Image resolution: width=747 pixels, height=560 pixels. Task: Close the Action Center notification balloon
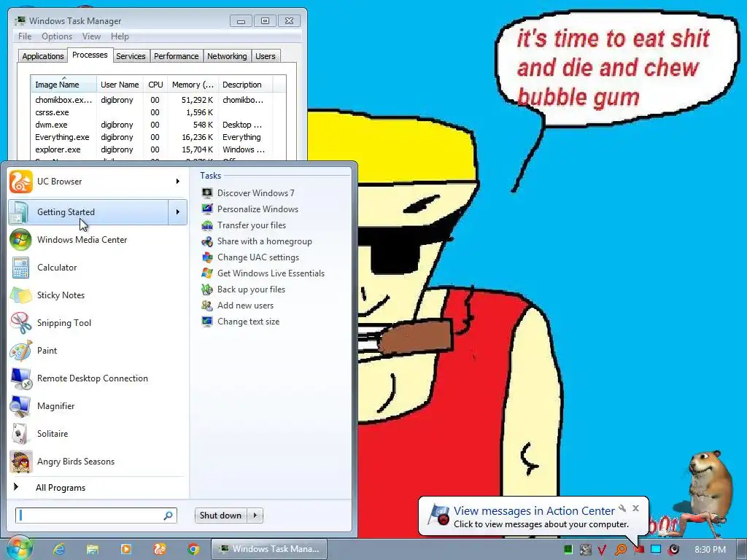635,508
